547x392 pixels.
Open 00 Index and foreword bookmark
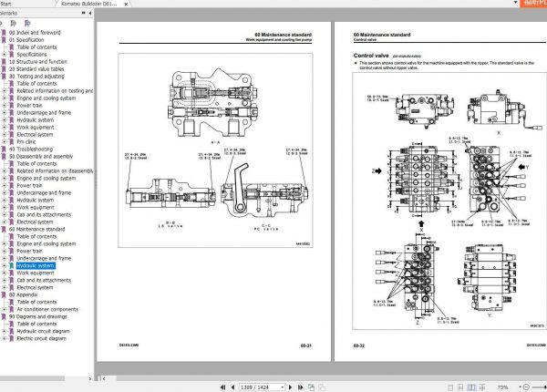coord(35,33)
